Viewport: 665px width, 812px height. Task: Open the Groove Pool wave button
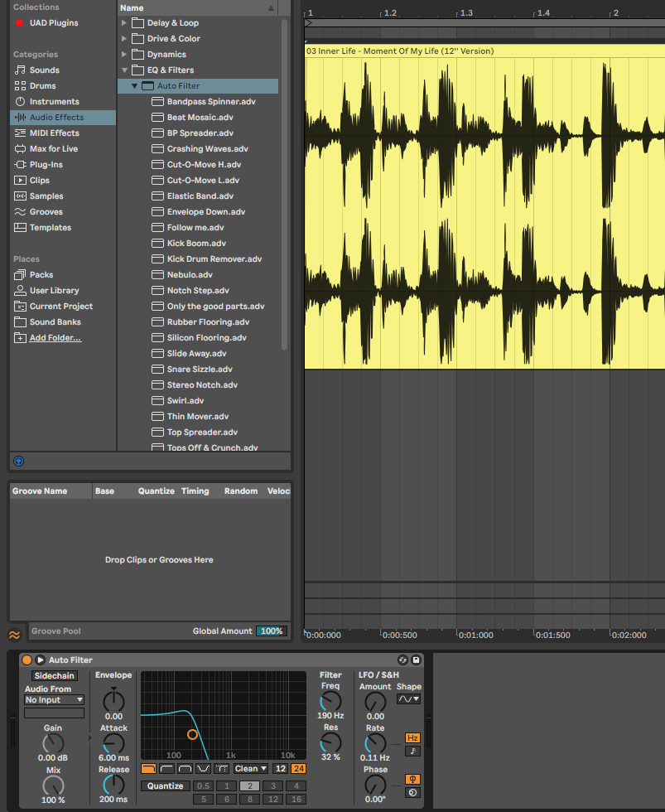[14, 635]
